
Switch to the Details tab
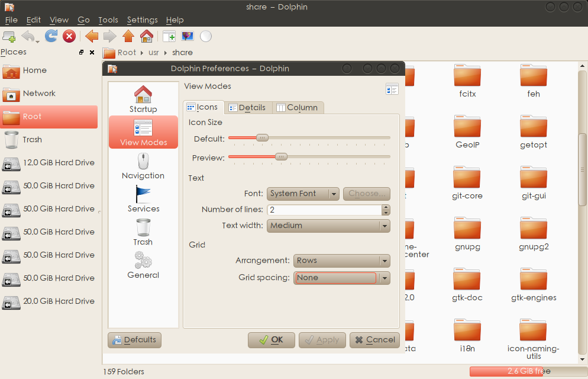[248, 108]
